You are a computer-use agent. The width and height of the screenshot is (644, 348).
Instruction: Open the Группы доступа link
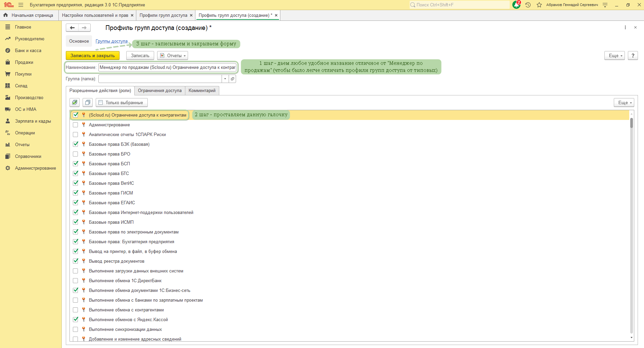pos(111,41)
